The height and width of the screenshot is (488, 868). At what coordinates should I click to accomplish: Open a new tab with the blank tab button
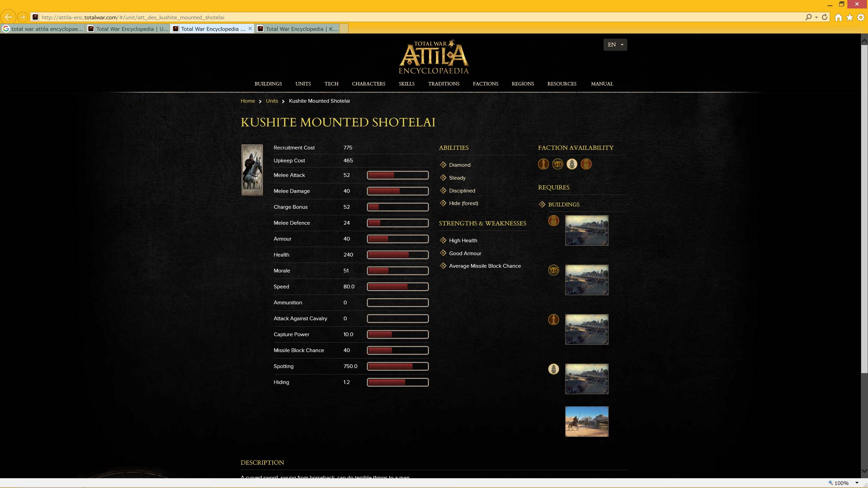click(344, 29)
